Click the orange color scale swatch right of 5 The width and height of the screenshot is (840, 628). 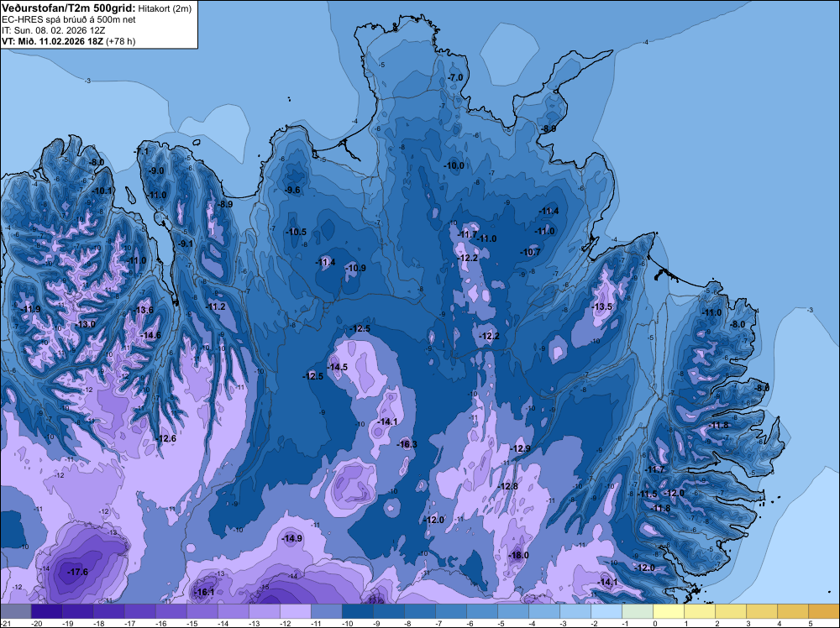pyautogui.click(x=824, y=611)
